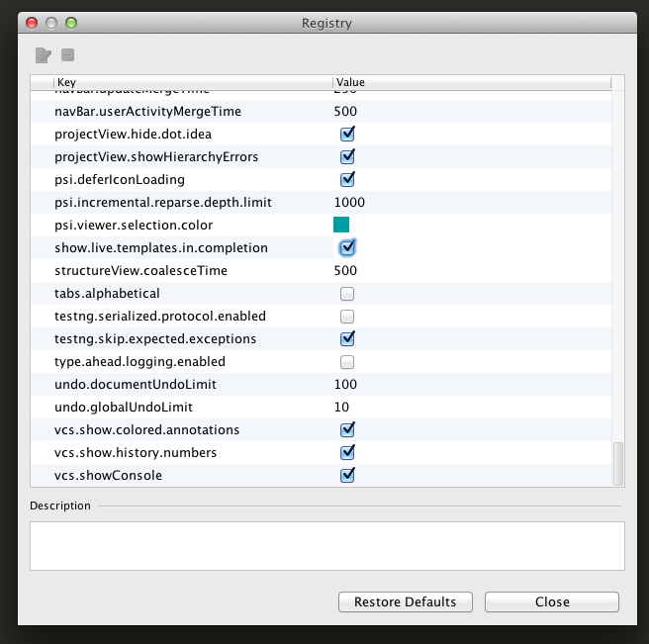
Task: Uncheck projectView.hide.dot.idea checkbox
Action: point(347,134)
